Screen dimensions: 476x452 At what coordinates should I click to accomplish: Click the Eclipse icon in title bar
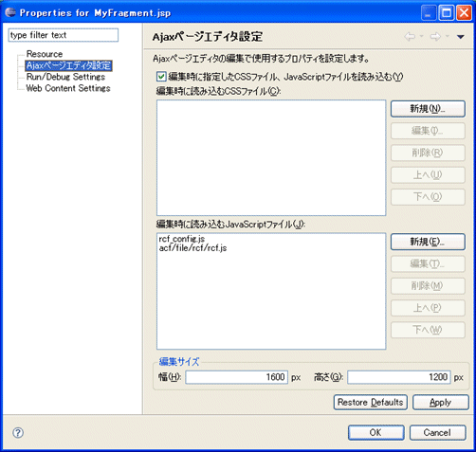pos(10,12)
